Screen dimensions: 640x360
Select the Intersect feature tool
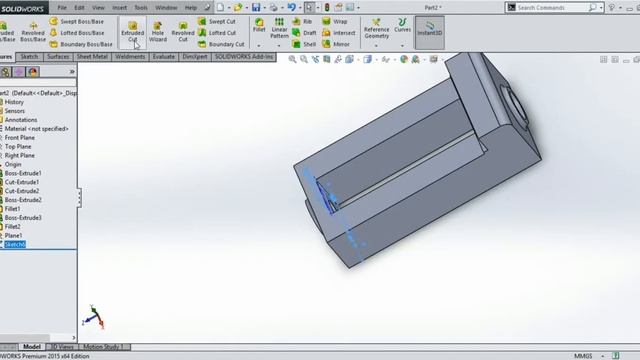point(339,33)
